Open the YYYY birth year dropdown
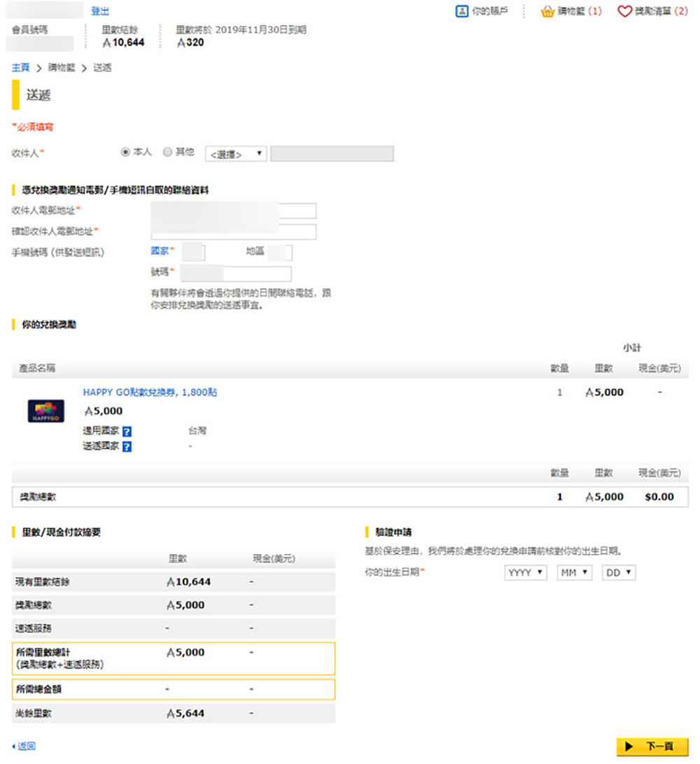 point(526,572)
